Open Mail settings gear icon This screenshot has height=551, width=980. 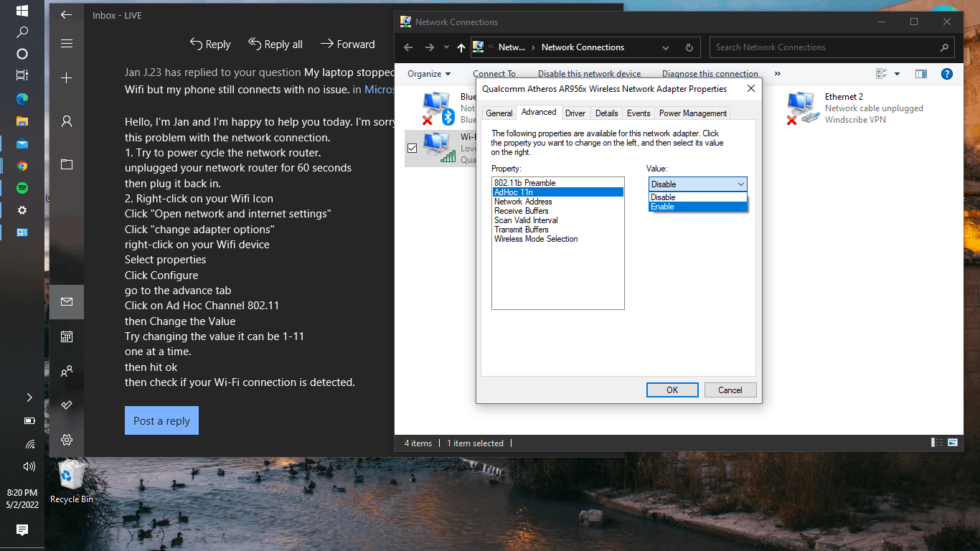coord(67,440)
